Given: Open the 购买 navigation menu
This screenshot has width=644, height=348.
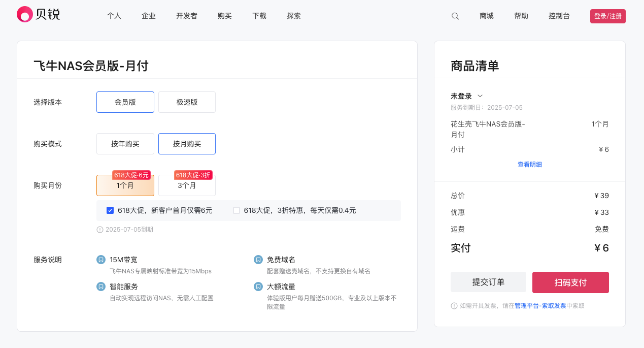Looking at the screenshot, I should [x=225, y=16].
